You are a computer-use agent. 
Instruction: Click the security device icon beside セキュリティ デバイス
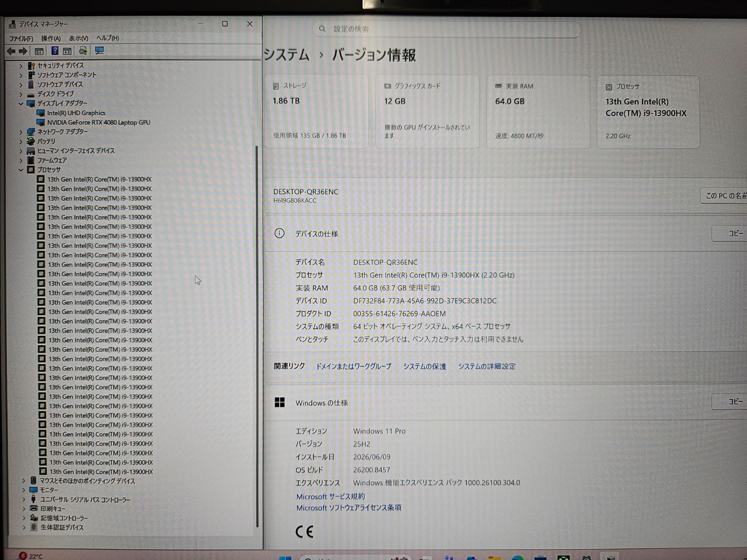tap(31, 65)
